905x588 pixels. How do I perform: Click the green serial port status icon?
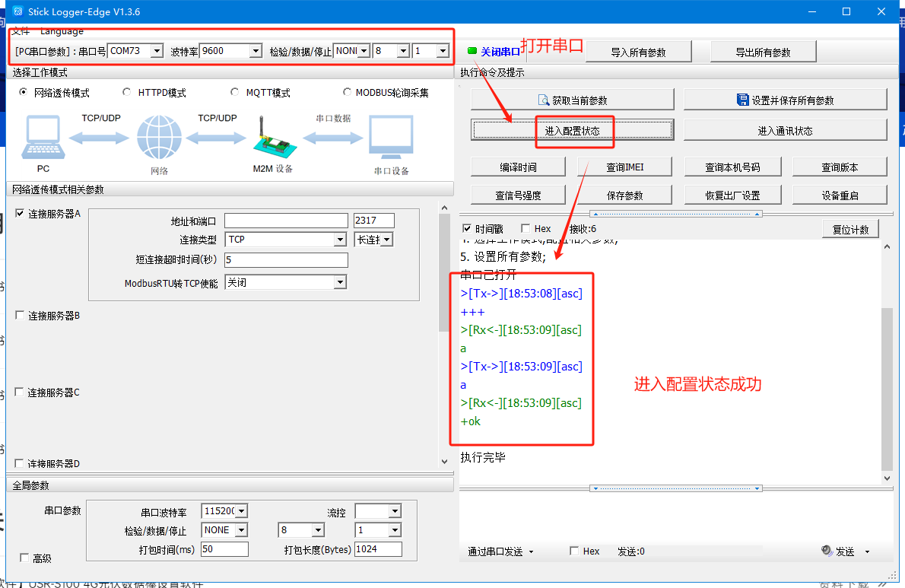pos(472,51)
